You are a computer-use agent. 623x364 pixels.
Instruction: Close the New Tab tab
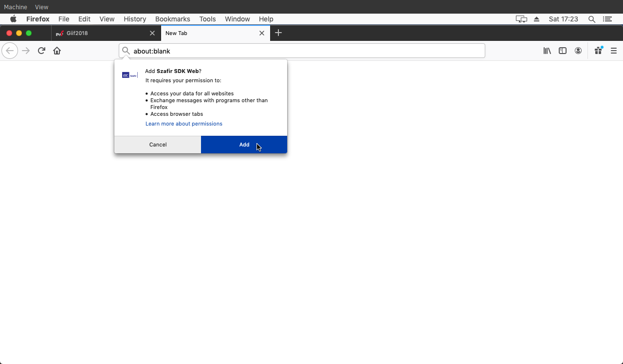coord(262,33)
